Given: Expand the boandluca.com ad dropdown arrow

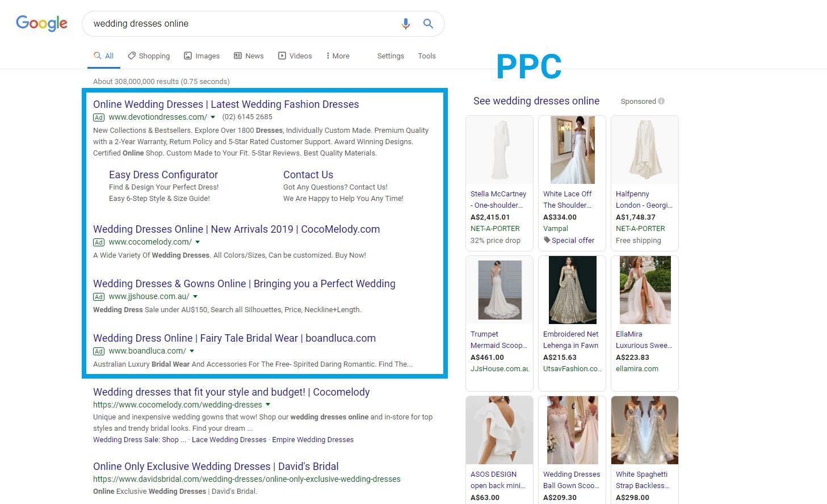Looking at the screenshot, I should (x=192, y=351).
